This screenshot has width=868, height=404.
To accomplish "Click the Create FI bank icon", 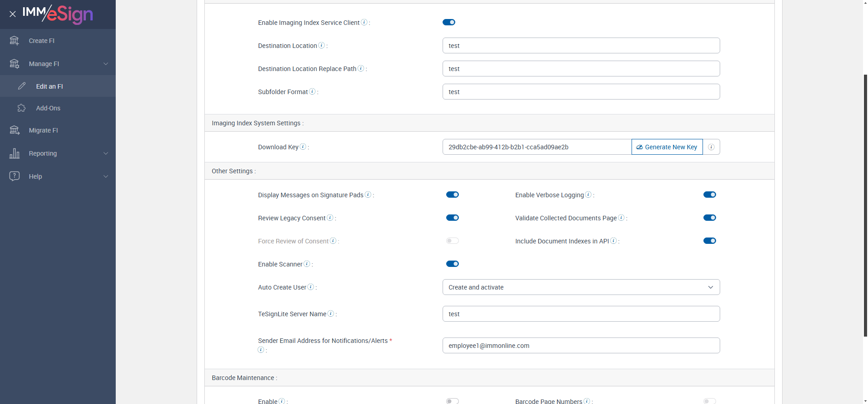I will [14, 41].
